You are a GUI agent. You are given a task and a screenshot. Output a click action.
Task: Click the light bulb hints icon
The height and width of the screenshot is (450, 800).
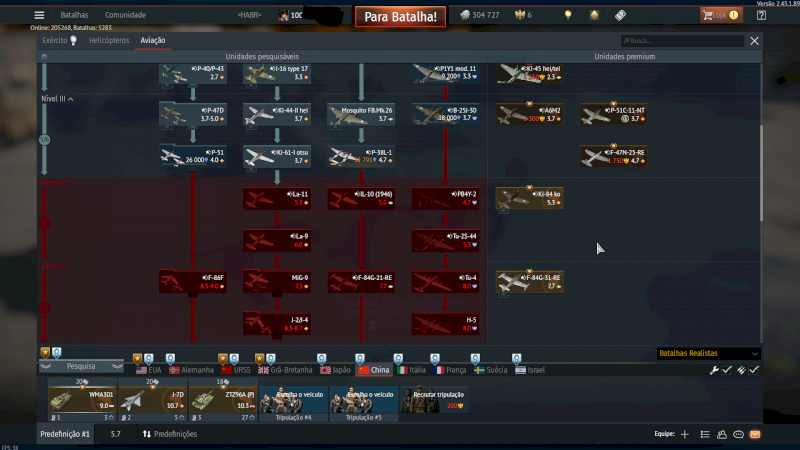tap(568, 15)
